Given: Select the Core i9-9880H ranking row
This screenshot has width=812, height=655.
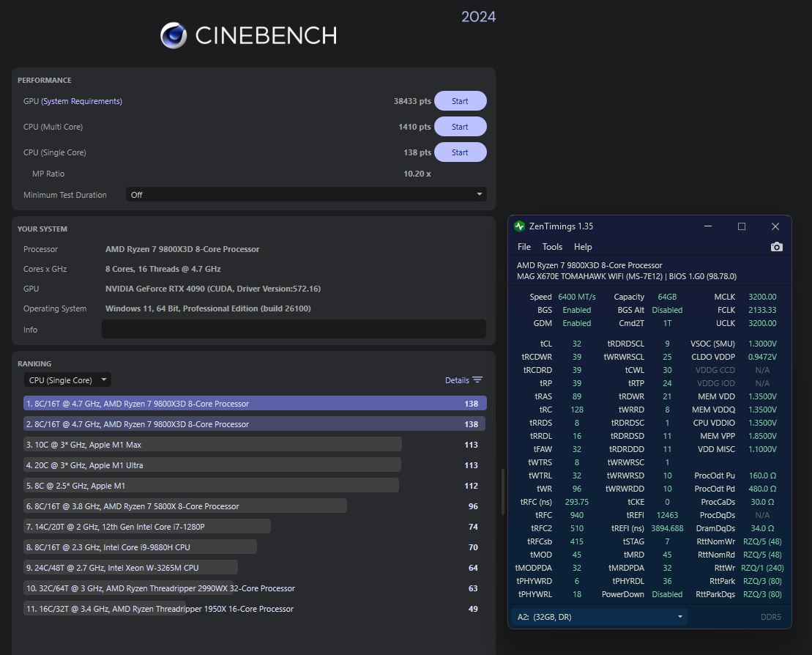Looking at the screenshot, I should point(255,547).
